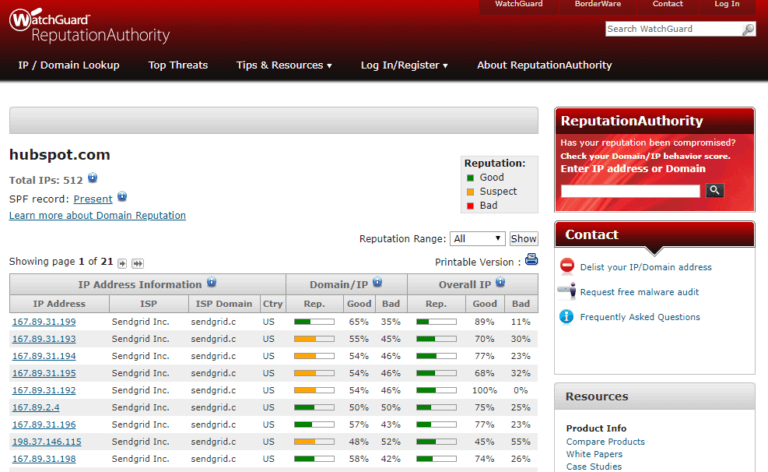Select the Log In top tab
Viewport: 768px width, 472px height.
(727, 5)
